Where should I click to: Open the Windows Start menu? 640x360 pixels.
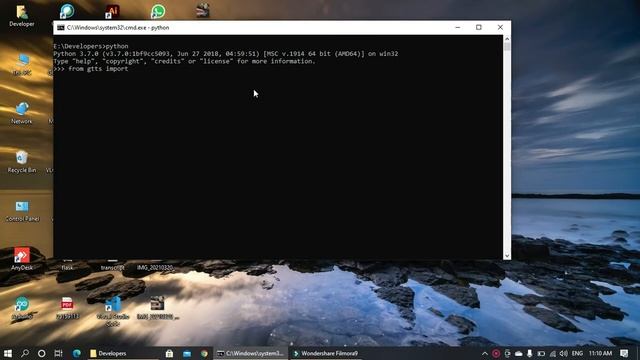click(7, 353)
